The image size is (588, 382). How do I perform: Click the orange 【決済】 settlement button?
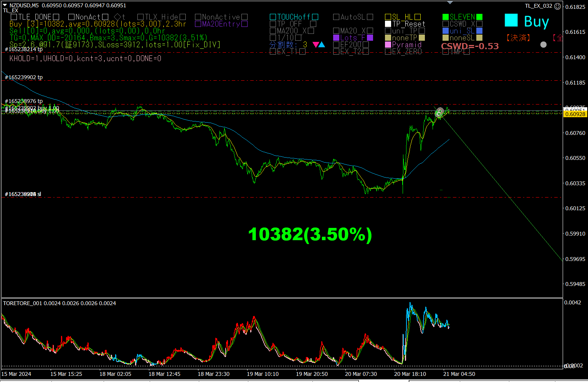pyautogui.click(x=518, y=38)
